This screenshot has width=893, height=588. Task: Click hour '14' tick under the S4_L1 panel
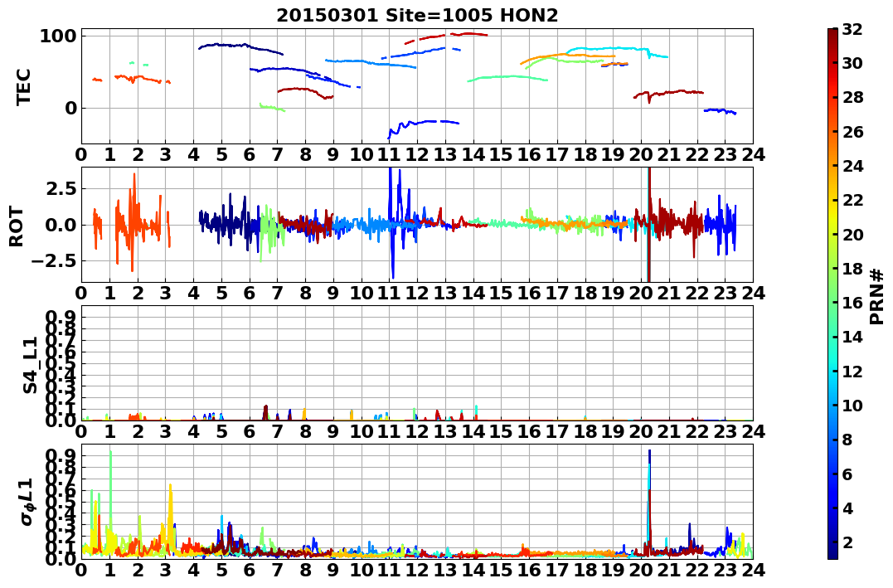(473, 432)
